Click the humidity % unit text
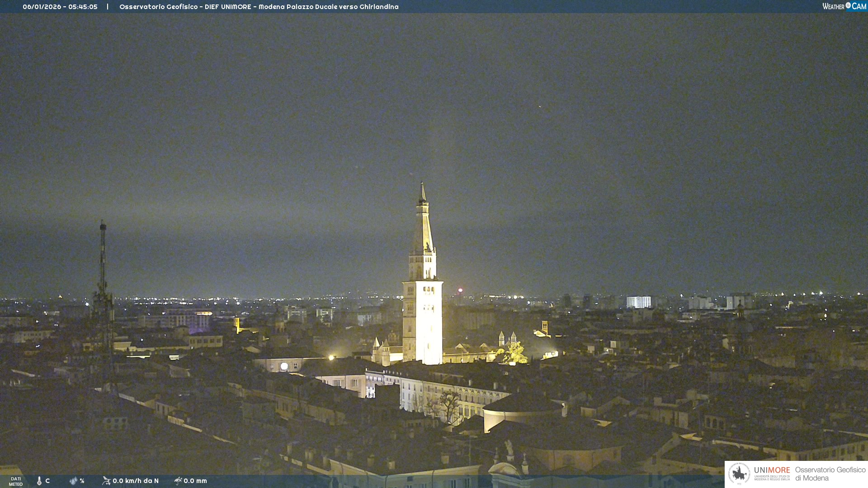868x488 pixels. click(82, 481)
